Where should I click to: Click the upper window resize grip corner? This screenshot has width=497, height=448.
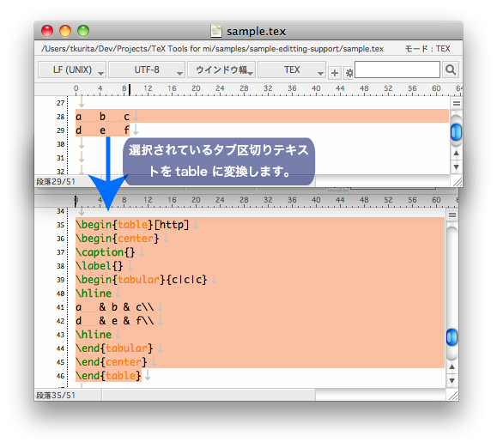(x=457, y=182)
